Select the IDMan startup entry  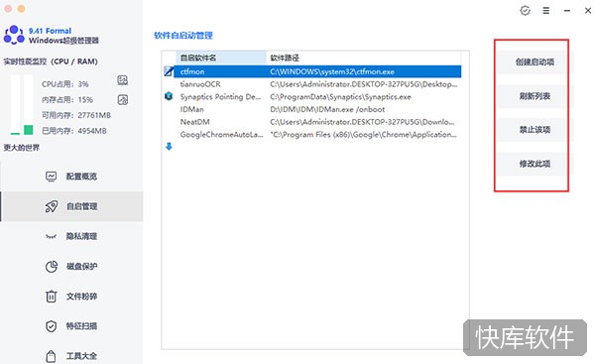pyautogui.click(x=317, y=109)
